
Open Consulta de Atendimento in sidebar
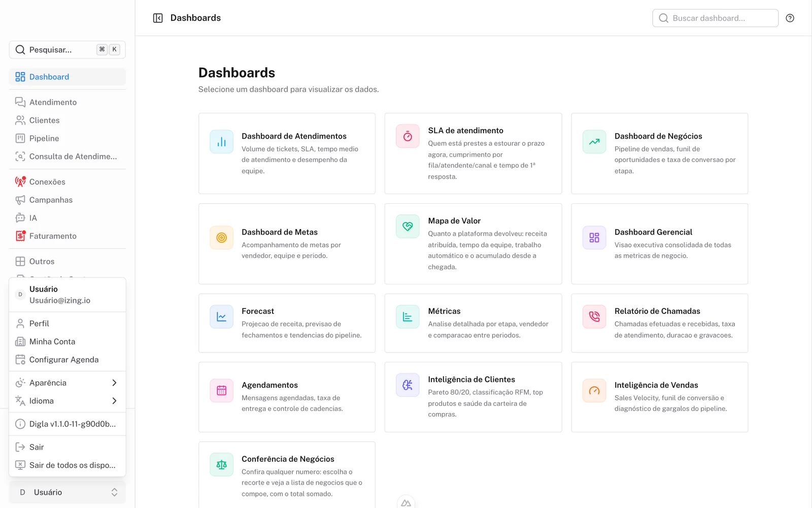(x=67, y=156)
